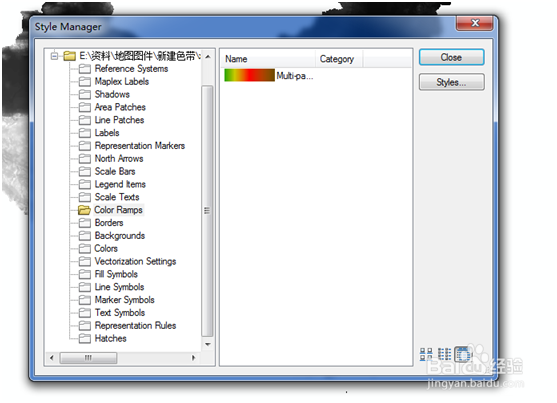Click the horizontal scrollbar thumb in tree

(x=88, y=358)
